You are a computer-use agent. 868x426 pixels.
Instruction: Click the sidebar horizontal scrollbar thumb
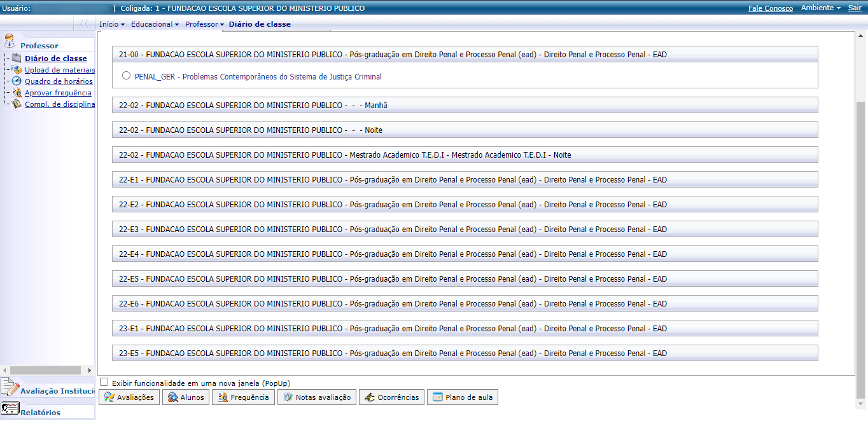tap(45, 370)
